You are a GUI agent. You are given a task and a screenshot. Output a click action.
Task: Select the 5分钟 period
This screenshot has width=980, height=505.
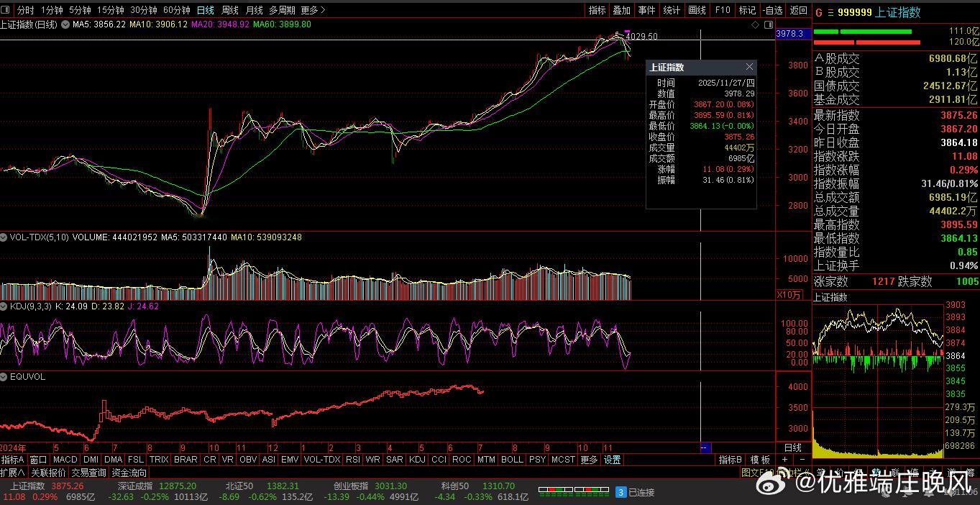[80, 10]
